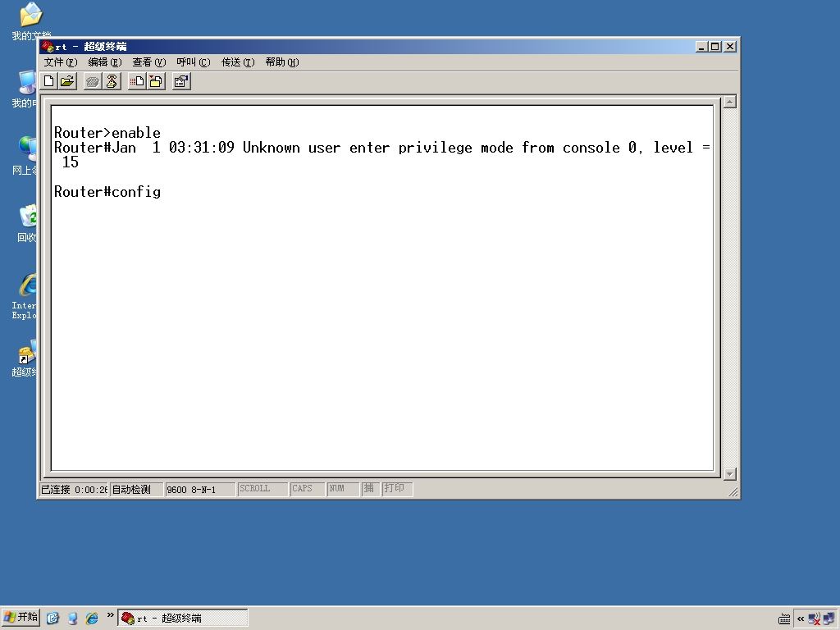Click the terminal scrollbar up arrow
840x630 pixels.
(x=729, y=102)
